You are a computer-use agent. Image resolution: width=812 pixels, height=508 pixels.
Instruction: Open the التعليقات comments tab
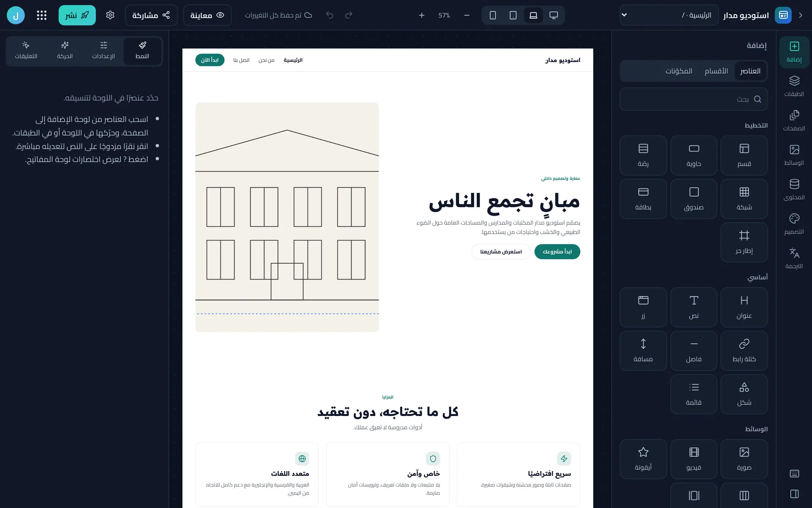(x=26, y=51)
